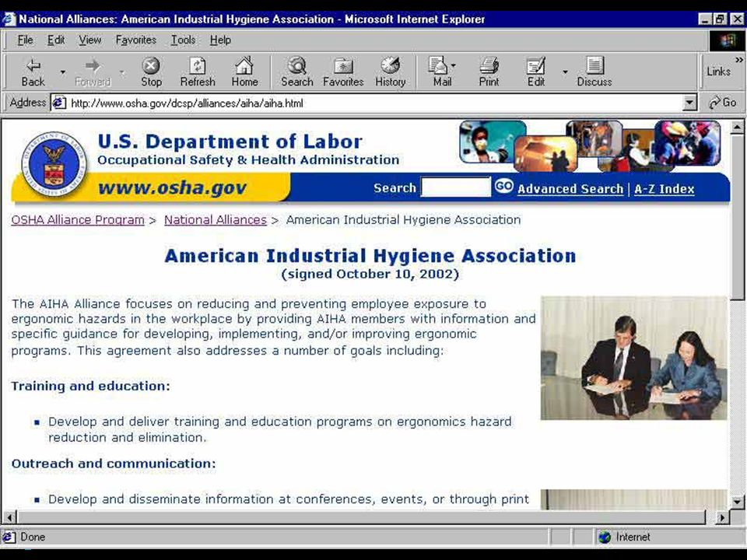Image resolution: width=747 pixels, height=560 pixels.
Task: Click the Go button beside address bar
Action: click(723, 103)
